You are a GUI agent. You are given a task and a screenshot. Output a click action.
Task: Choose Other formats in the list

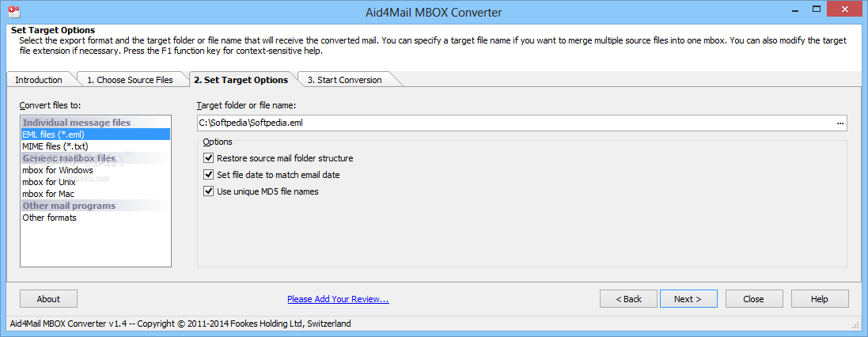(x=95, y=218)
